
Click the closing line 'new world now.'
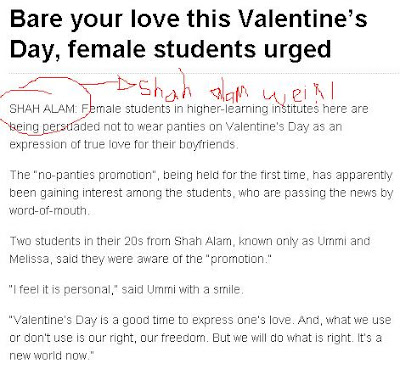coord(50,356)
